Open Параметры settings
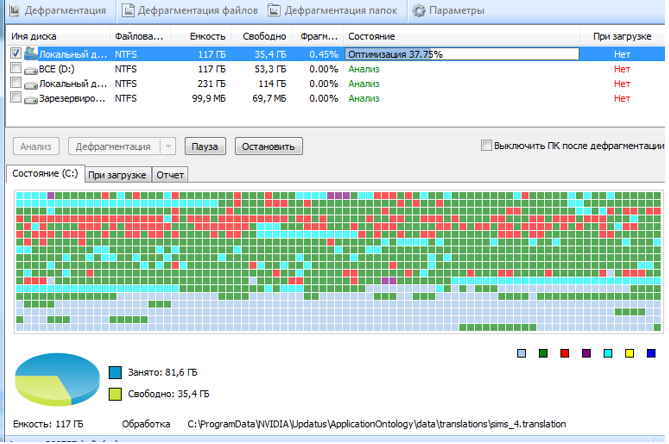Screen dimensions: 669x444 (x=449, y=10)
